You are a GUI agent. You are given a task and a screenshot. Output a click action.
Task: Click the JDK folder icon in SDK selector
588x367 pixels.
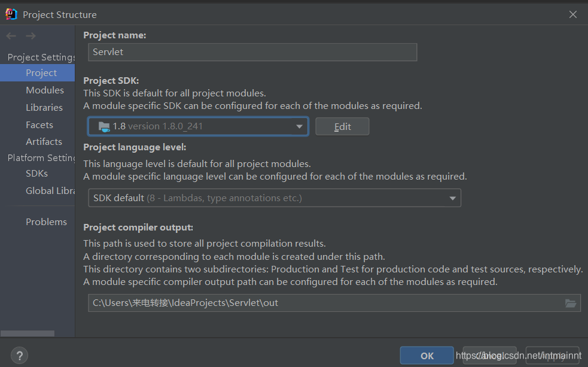pos(104,126)
